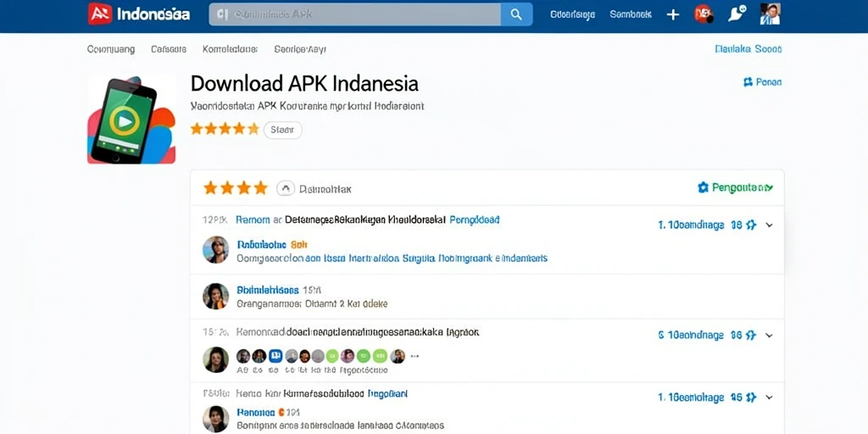Open the Cafisare nav tab
Screen dimensions: 868x434
click(x=169, y=49)
